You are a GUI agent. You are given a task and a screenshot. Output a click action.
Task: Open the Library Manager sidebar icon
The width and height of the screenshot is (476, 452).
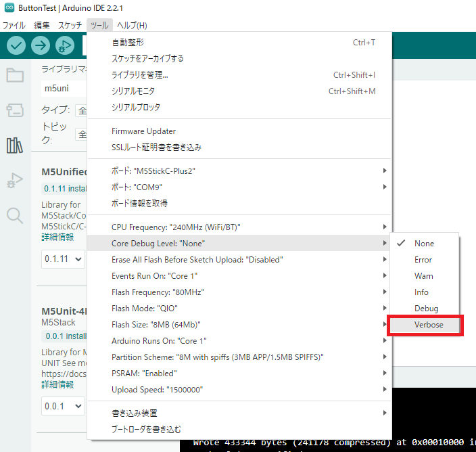pyautogui.click(x=15, y=145)
